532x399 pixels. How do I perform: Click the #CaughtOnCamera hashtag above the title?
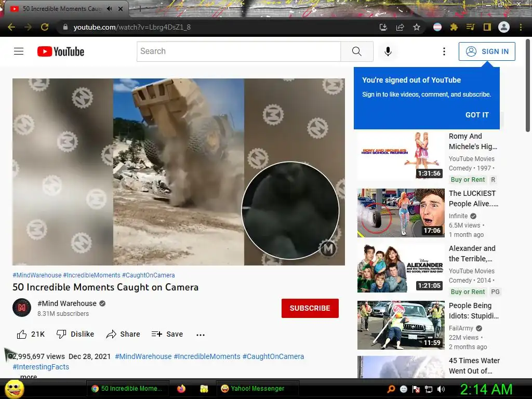pyautogui.click(x=148, y=275)
